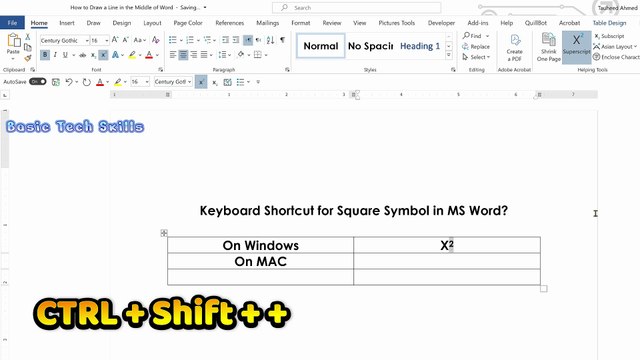Image resolution: width=640 pixels, height=360 pixels.
Task: Toggle Center alignment
Action: [183, 55]
